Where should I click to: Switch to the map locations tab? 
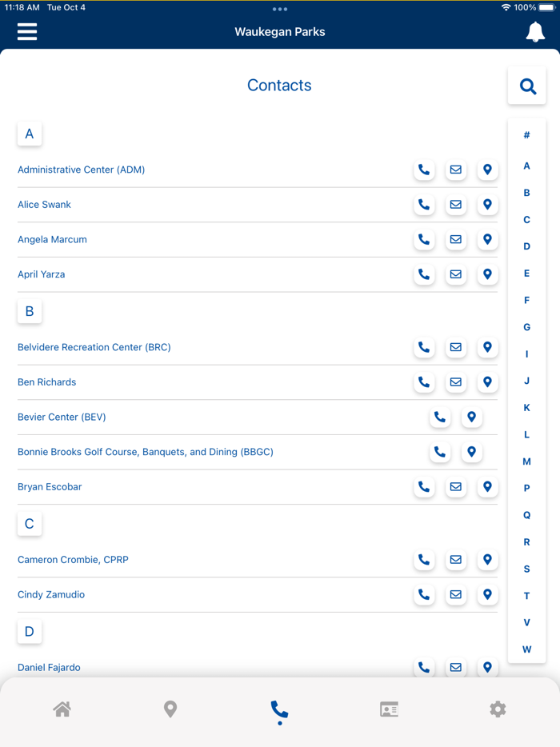170,709
